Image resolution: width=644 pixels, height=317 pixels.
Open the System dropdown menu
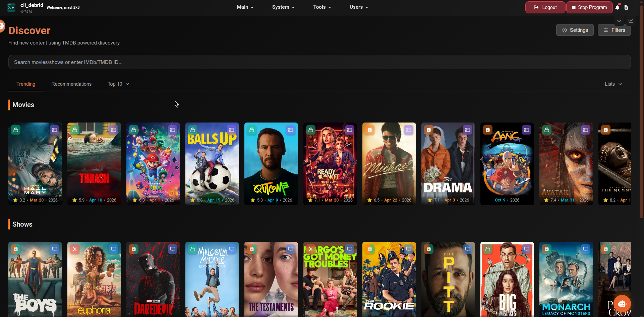click(283, 7)
